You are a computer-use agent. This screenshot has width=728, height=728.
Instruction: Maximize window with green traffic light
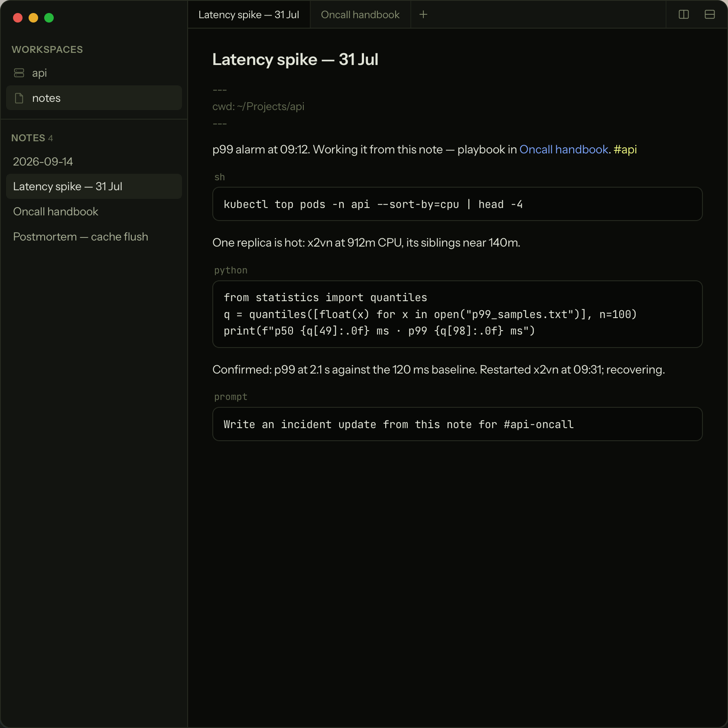(x=49, y=18)
